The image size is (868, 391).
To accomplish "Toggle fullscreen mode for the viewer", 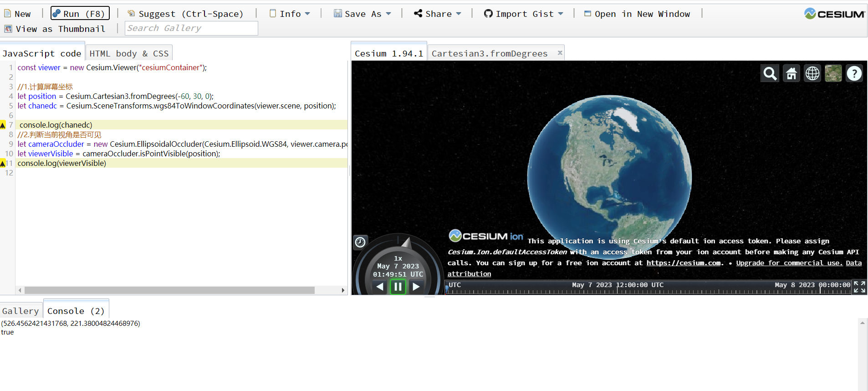I will click(x=860, y=287).
